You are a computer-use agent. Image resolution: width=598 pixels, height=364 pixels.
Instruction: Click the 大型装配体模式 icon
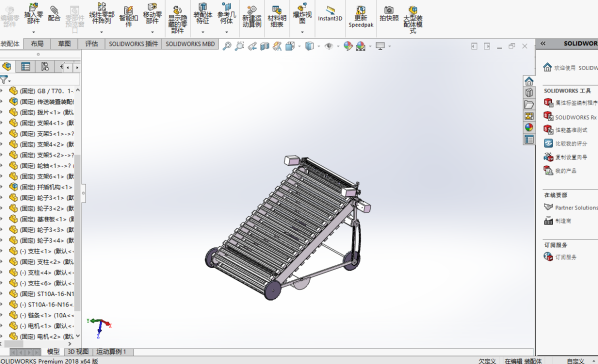[x=413, y=19]
